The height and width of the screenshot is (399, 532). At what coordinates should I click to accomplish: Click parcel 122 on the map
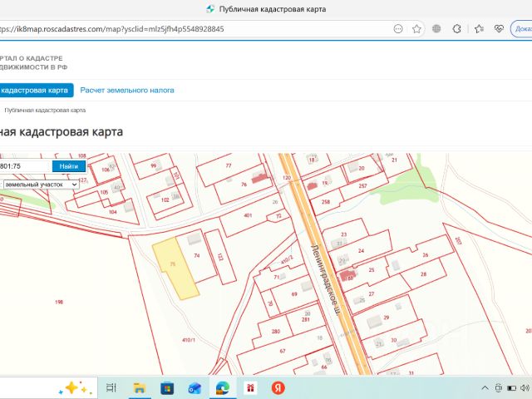(220, 257)
